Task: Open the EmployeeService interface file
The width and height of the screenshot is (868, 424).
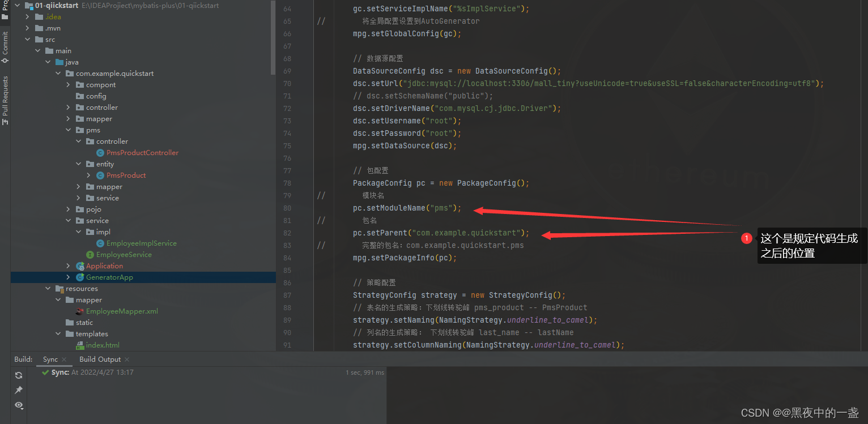Action: coord(124,254)
